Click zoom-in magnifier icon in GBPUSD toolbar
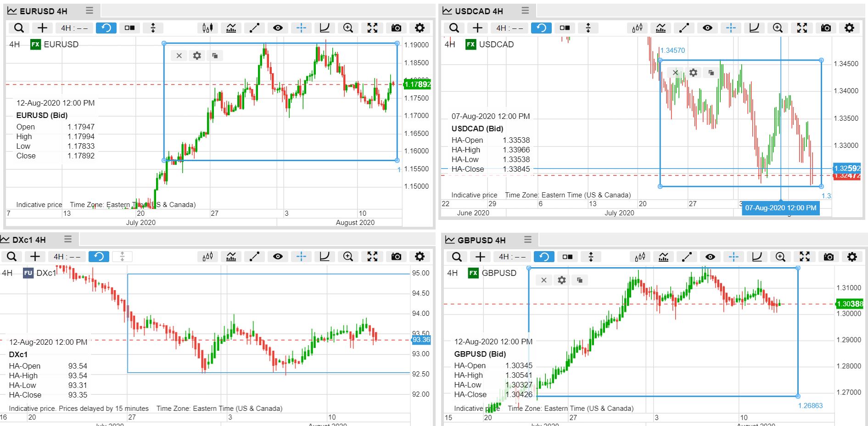 780,257
